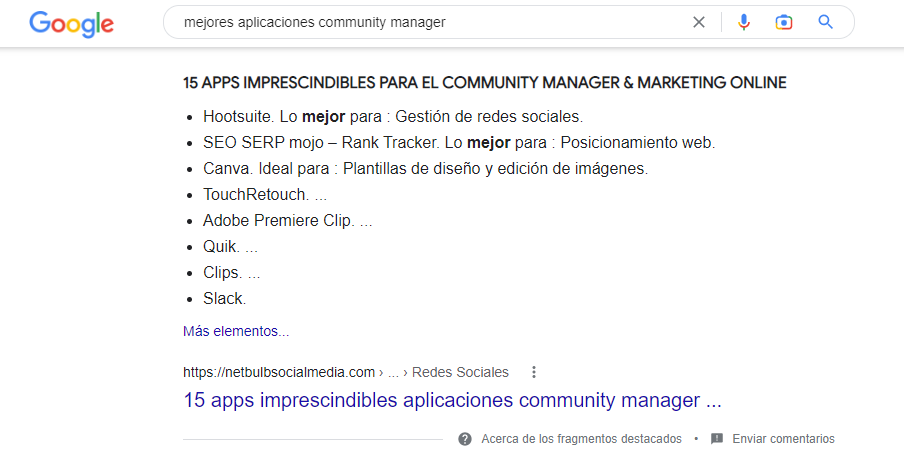Click the 'TouchRetouch. ...' list item
904x466 pixels.
coord(265,194)
